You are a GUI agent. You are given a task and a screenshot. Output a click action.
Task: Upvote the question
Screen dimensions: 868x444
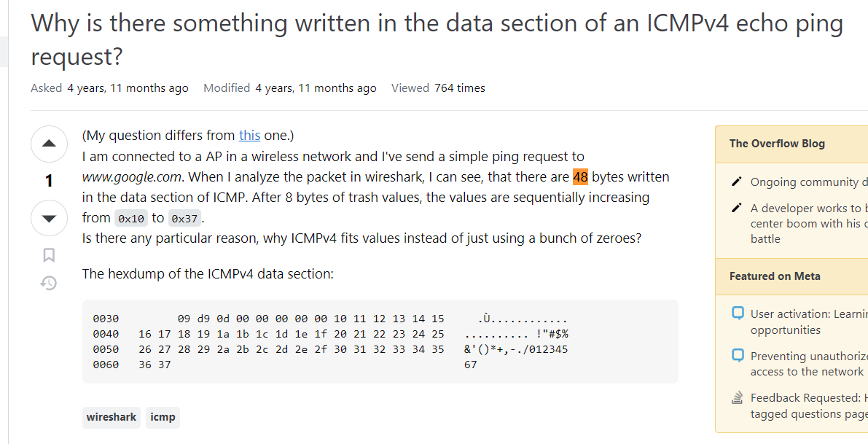pyautogui.click(x=49, y=144)
